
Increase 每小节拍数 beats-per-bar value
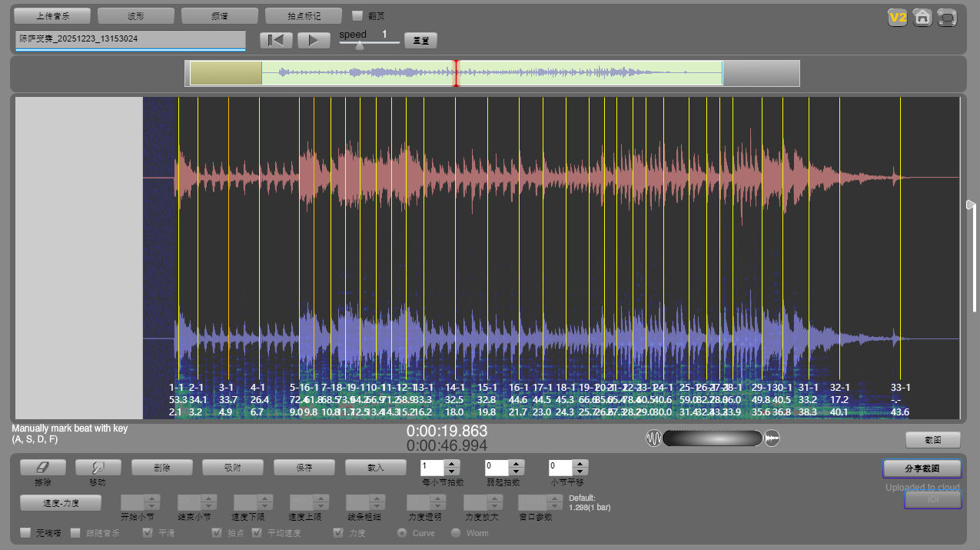click(452, 464)
